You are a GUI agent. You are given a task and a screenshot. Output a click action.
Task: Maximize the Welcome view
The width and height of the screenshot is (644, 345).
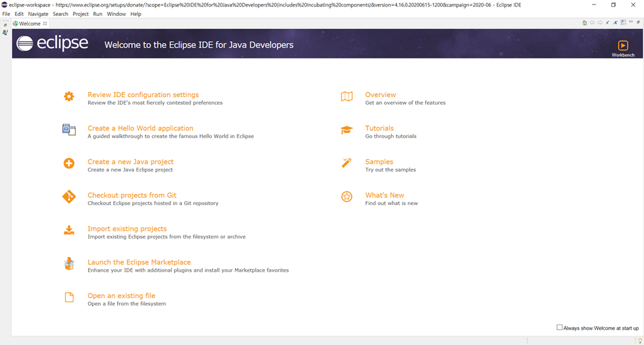point(638,22)
